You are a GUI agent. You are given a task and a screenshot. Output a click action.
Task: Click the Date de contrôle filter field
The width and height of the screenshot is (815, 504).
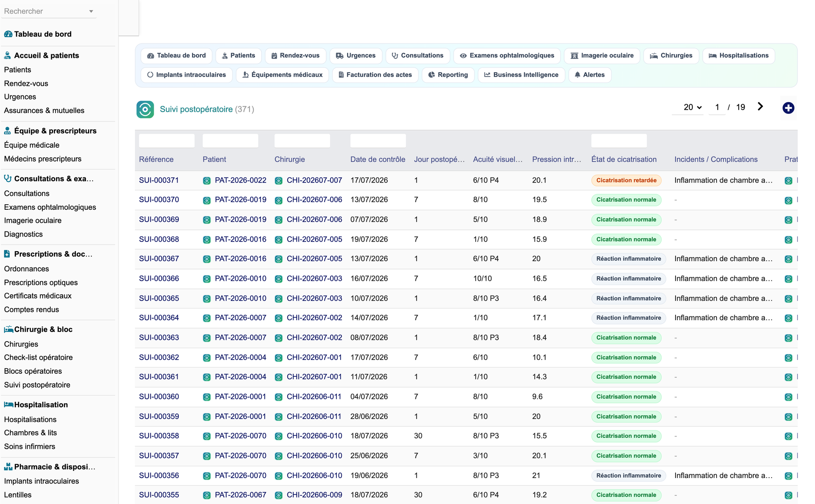(x=378, y=141)
